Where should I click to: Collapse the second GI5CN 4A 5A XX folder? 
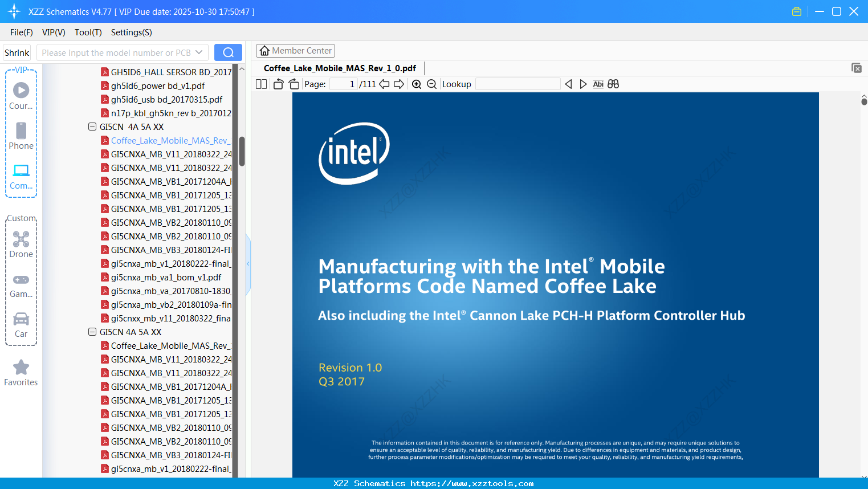(92, 332)
